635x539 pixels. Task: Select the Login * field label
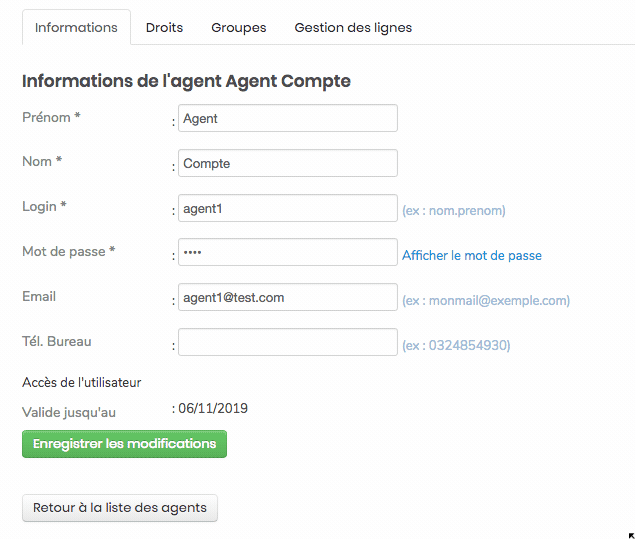coord(44,207)
